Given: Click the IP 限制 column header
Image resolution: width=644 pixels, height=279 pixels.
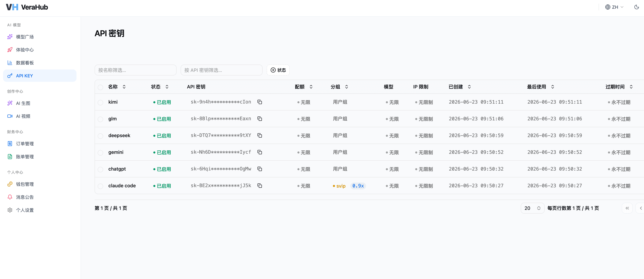Looking at the screenshot, I should [421, 87].
